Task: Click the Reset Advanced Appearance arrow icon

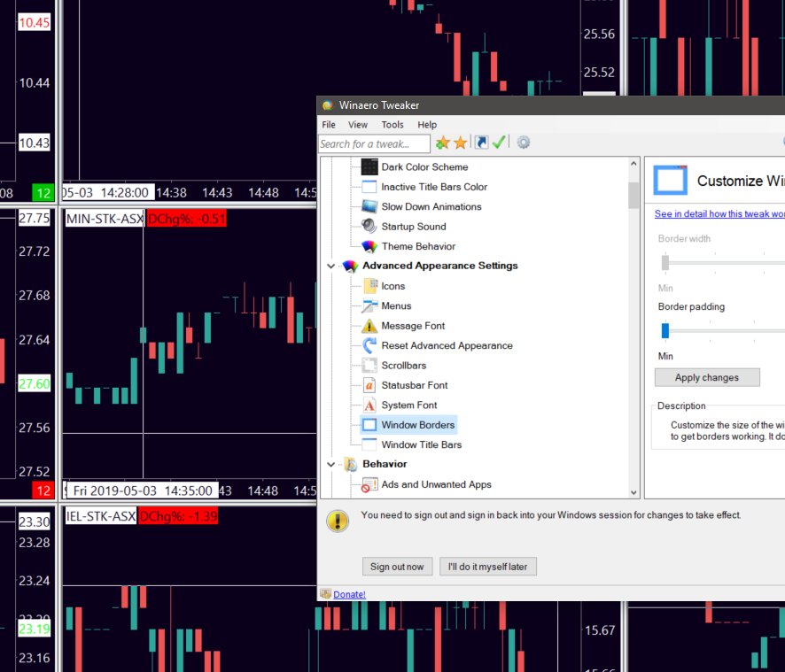Action: click(369, 345)
